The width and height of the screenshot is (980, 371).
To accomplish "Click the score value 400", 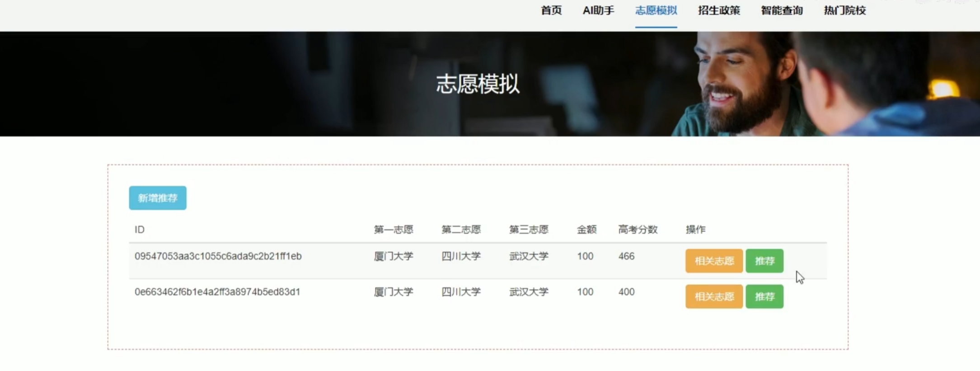I will click(626, 292).
